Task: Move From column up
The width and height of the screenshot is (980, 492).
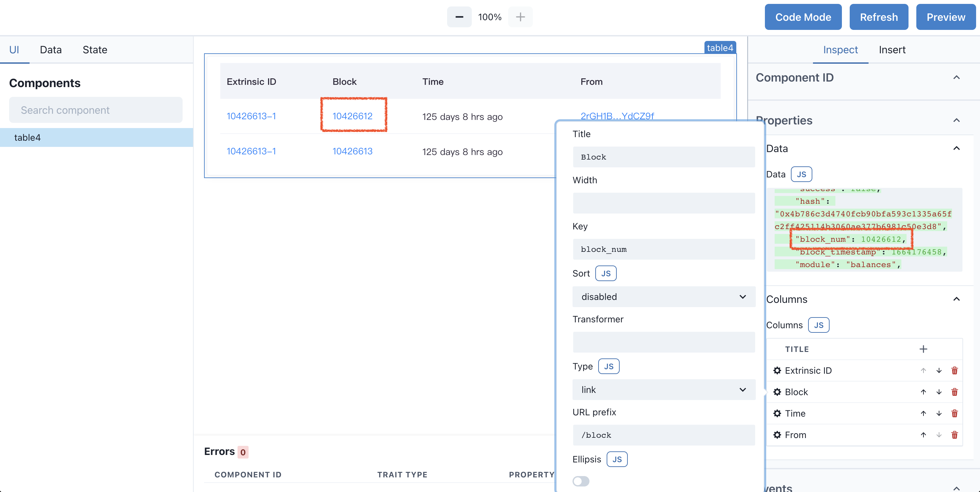Action: 923,434
